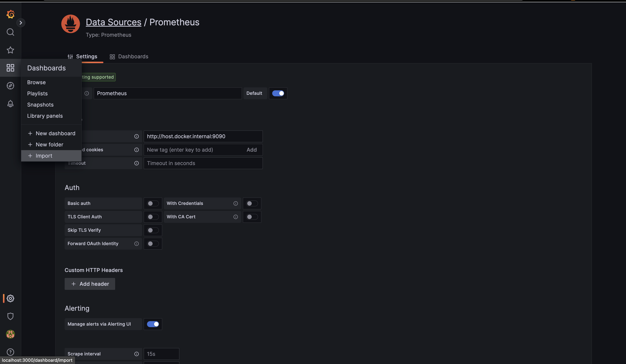Image resolution: width=626 pixels, height=364 pixels.
Task: Open Alerting bell icon in sidebar
Action: tap(10, 104)
